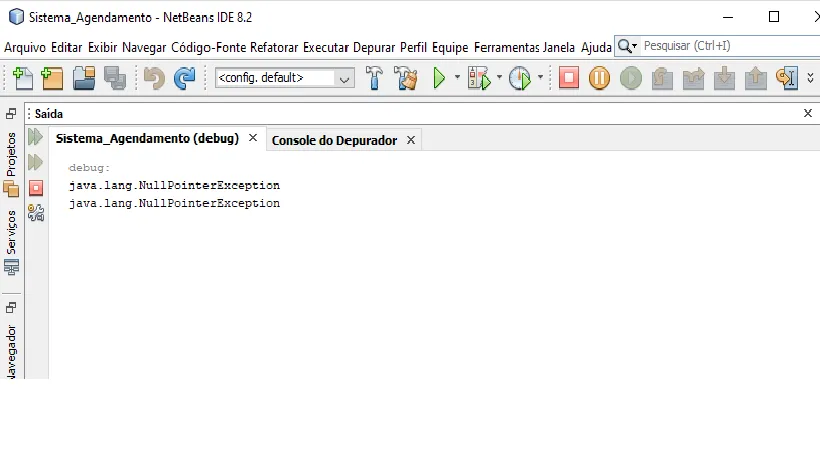Screen dimensions: 820x460
Task: Open the Navegador side panel
Action: (11, 351)
